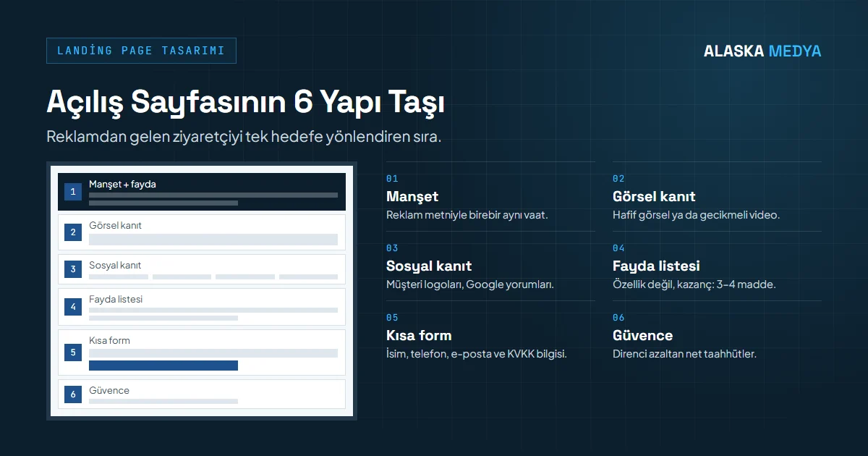Click number badge 6 beside Güvence row
The width and height of the screenshot is (868, 456).
click(72, 394)
